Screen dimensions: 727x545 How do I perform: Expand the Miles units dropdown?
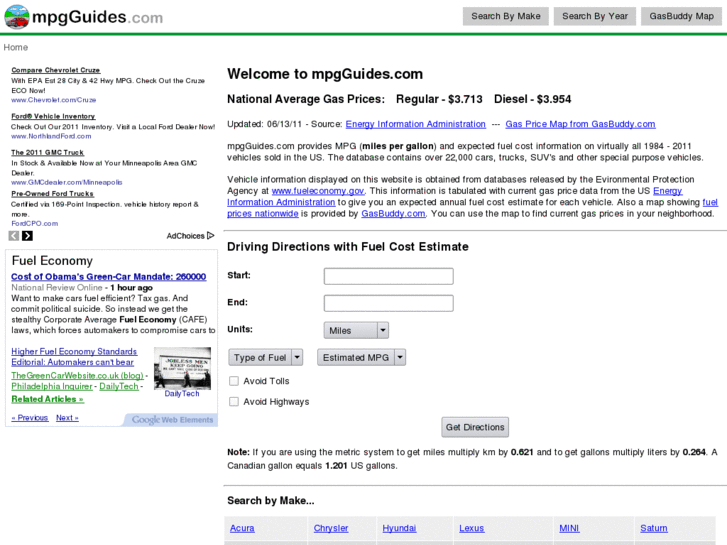(x=356, y=330)
